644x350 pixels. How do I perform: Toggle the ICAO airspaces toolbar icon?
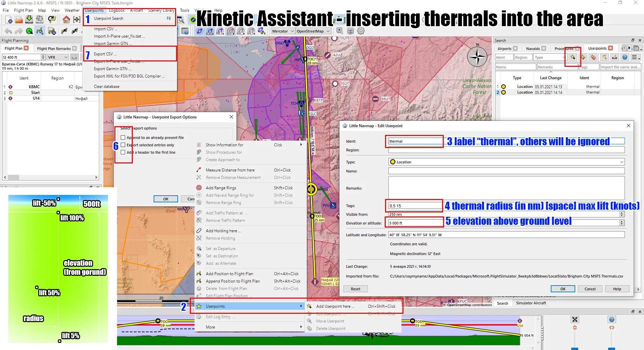click(210, 31)
